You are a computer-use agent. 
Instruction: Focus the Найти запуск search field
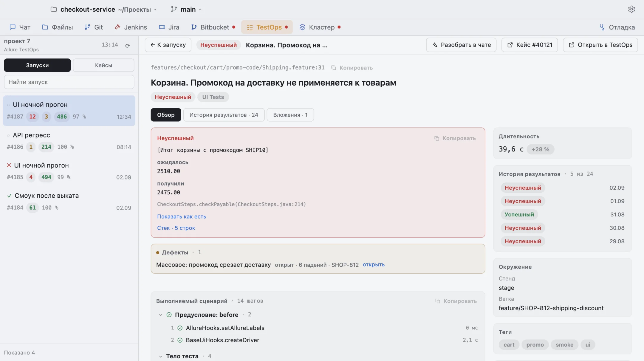coord(69,82)
